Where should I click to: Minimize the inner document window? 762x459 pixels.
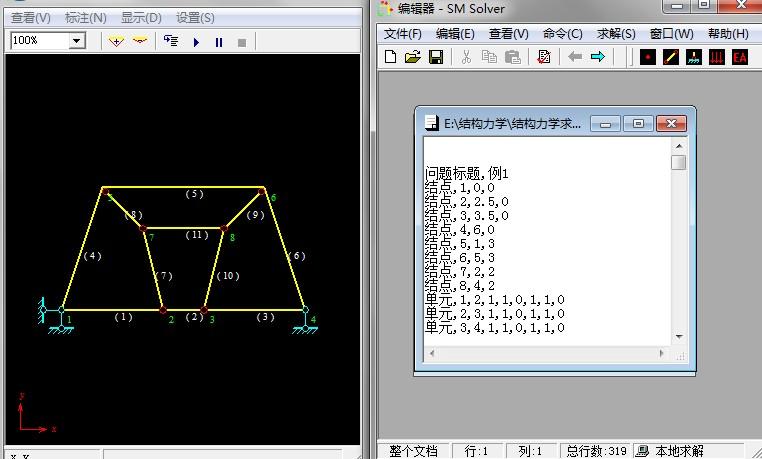pos(606,124)
